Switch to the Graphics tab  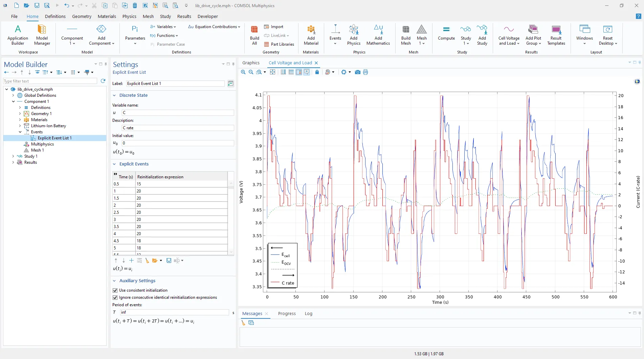click(251, 63)
